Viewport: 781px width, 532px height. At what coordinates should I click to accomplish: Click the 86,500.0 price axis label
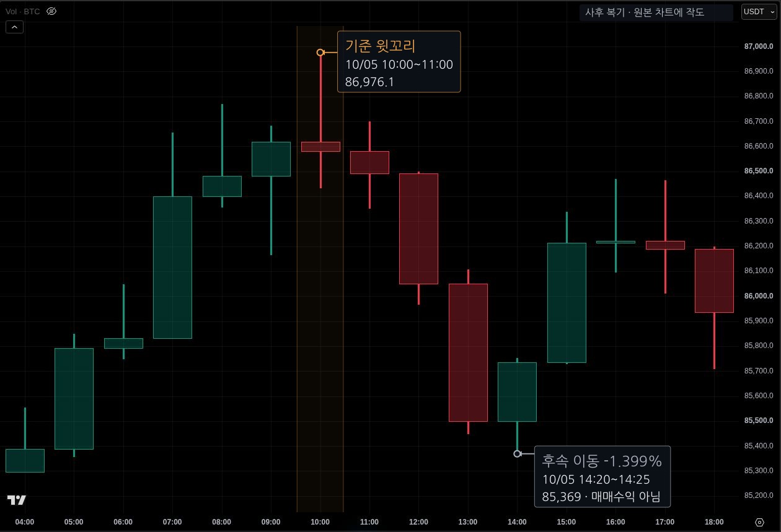click(x=757, y=171)
